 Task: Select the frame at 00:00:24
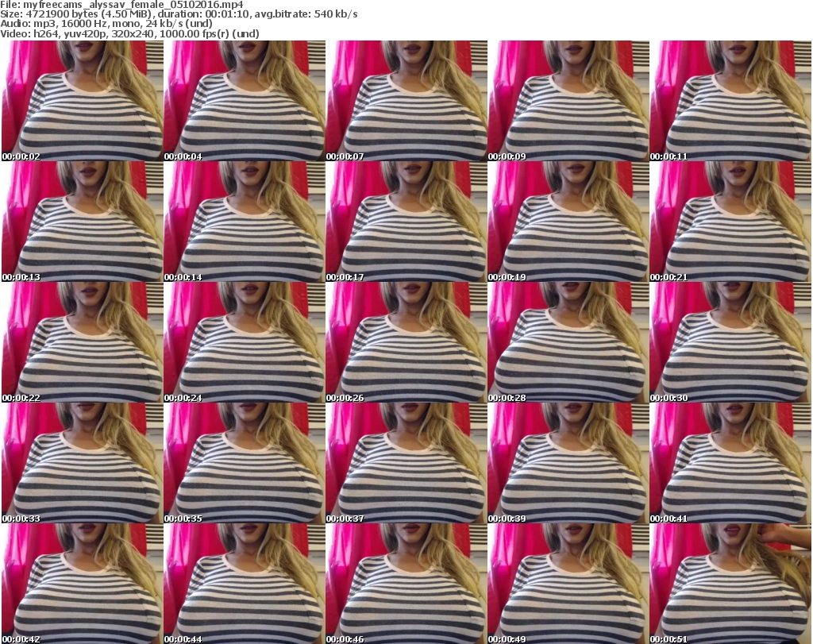click(x=245, y=342)
